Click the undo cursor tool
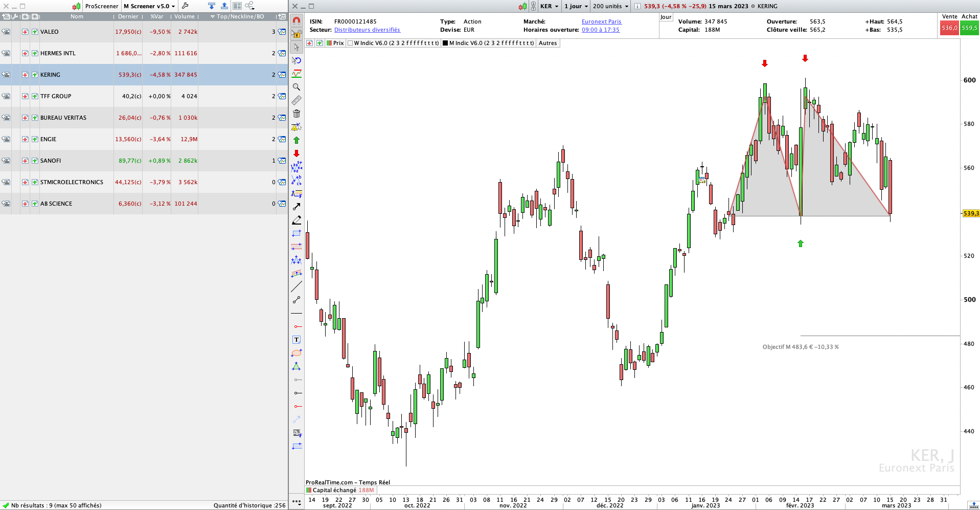The height and width of the screenshot is (510, 980). click(297, 60)
